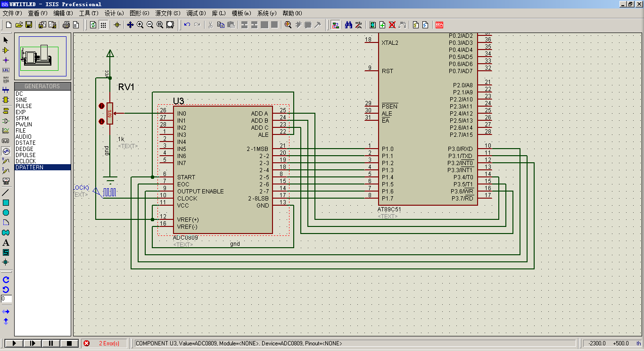Select device pins mode
The height and width of the screenshot is (351, 644).
click(x=6, y=121)
